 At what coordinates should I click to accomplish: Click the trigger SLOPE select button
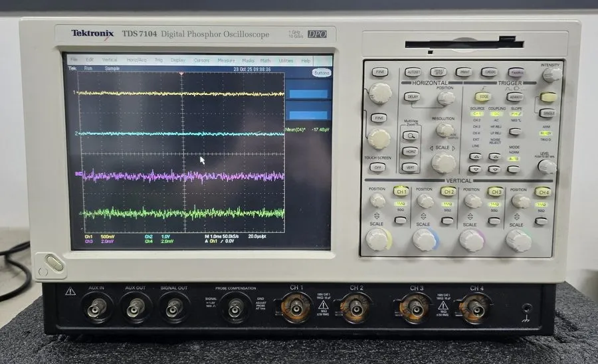[515, 132]
